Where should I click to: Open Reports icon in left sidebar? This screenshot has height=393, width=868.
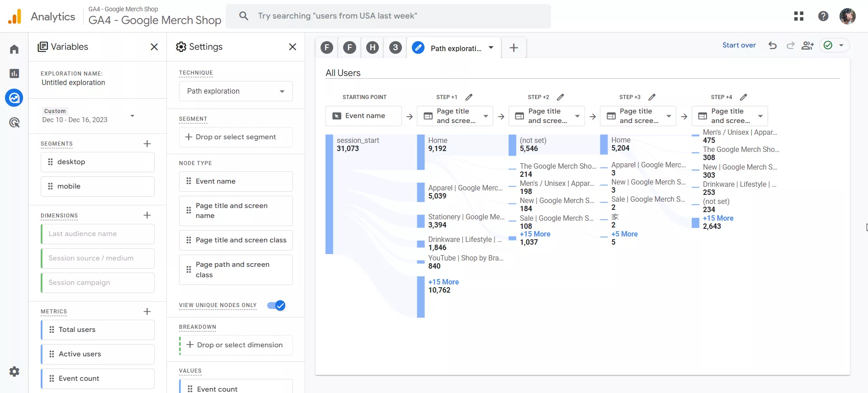(14, 73)
